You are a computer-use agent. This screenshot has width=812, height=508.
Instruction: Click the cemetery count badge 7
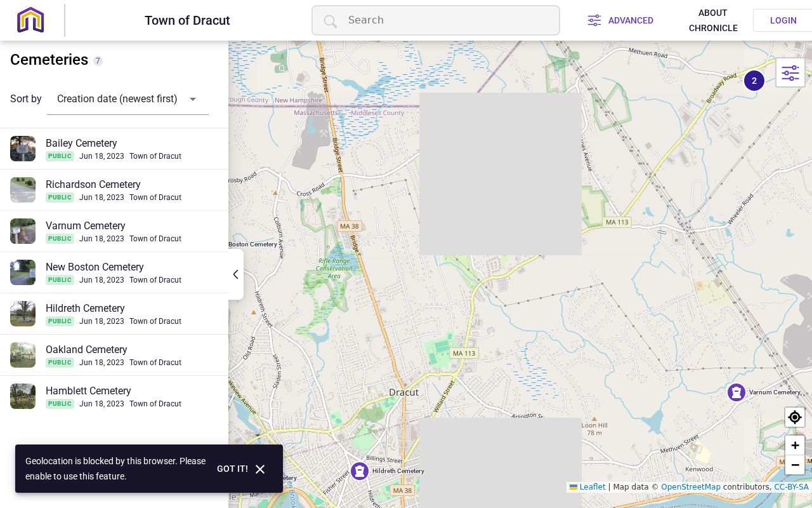[x=98, y=61]
